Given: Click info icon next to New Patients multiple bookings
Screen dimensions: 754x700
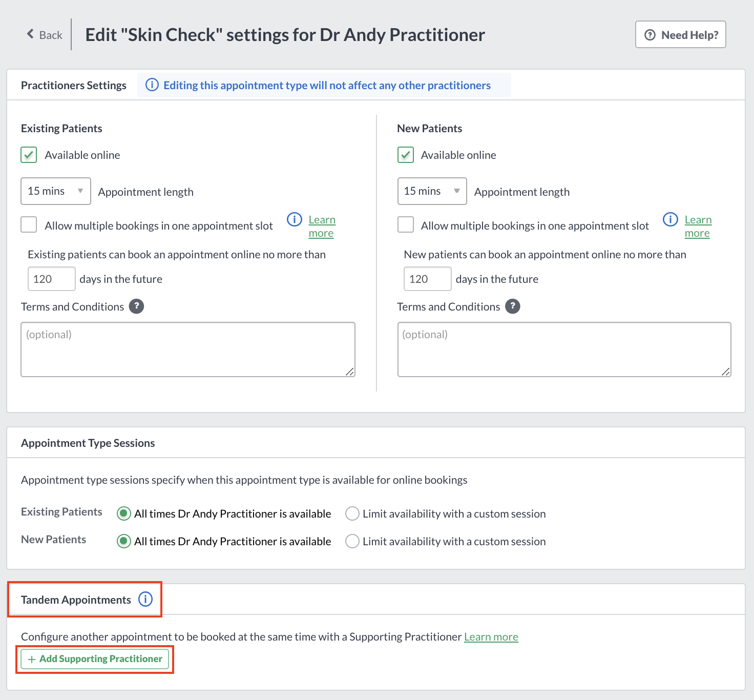Looking at the screenshot, I should point(671,219).
